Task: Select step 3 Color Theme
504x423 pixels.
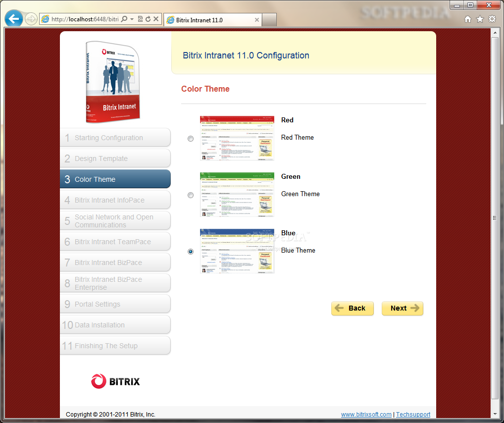Action: tap(115, 179)
